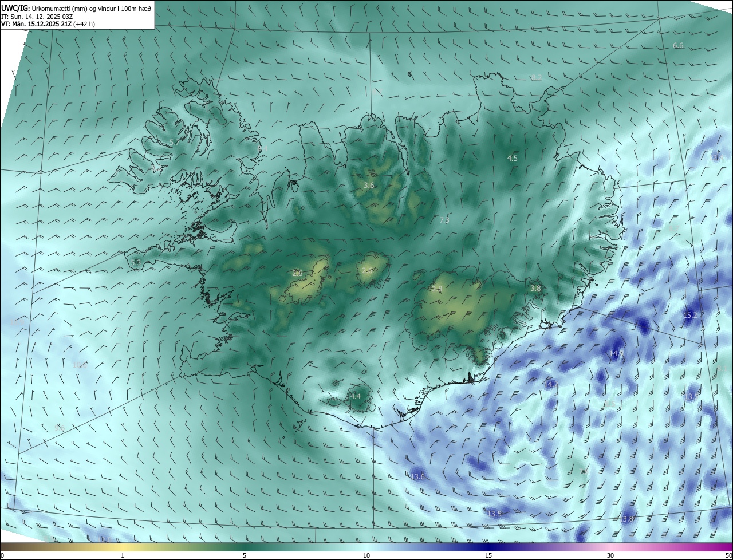Viewport: 733px width, 560px height.
Task: Click the 8.4 value label
Action: click(263, 148)
